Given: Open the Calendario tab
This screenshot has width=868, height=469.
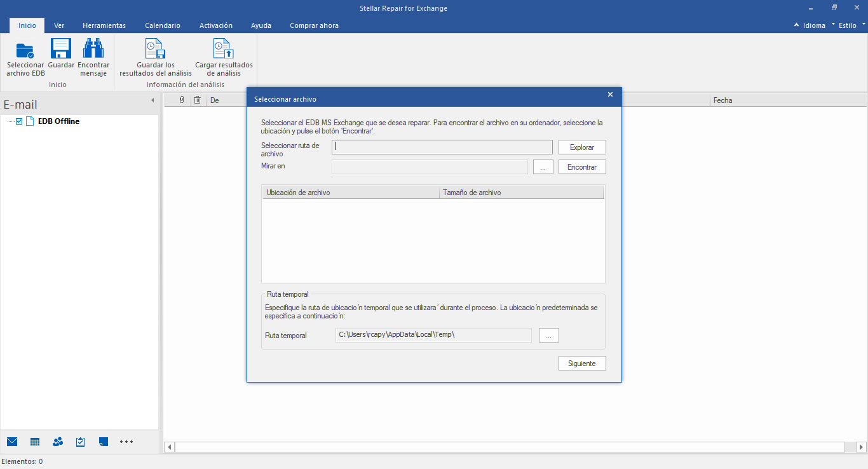Looking at the screenshot, I should [163, 25].
